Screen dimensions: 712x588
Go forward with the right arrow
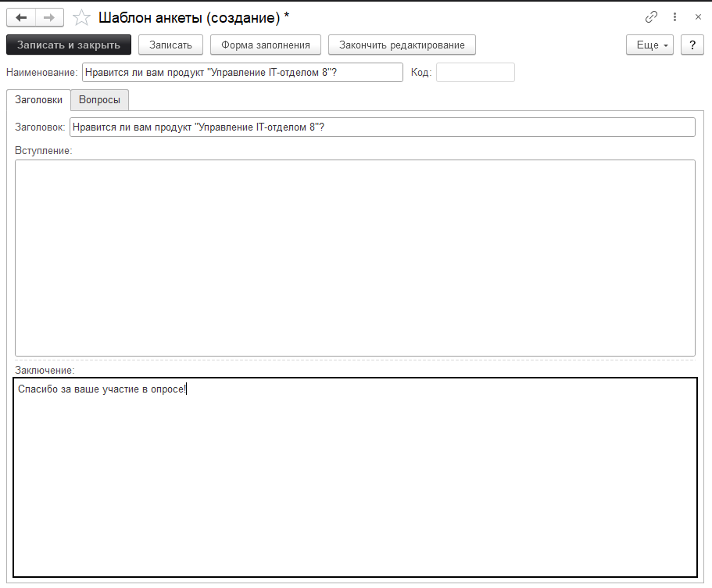click(48, 17)
